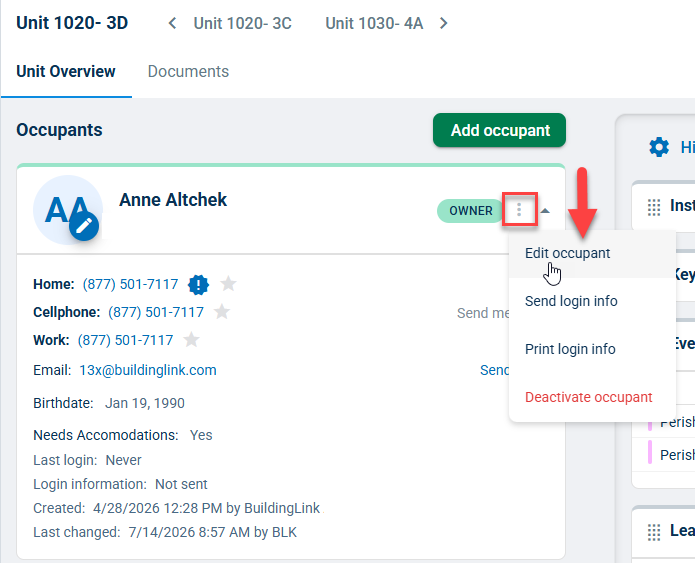This screenshot has width=695, height=563.
Task: Open the settings gear icon
Action: tap(659, 147)
